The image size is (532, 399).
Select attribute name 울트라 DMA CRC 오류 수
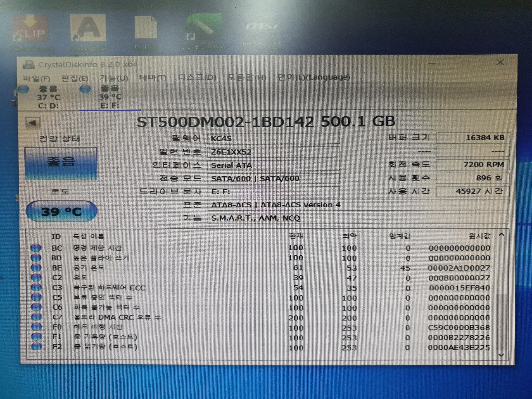[117, 317]
